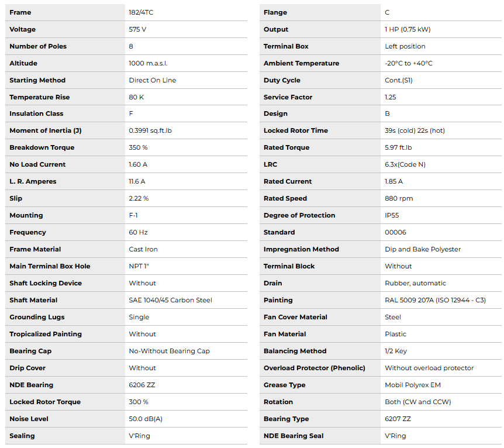Select the Rotation value Both (CW and CCW)
This screenshot has height=448, width=504.
click(417, 402)
